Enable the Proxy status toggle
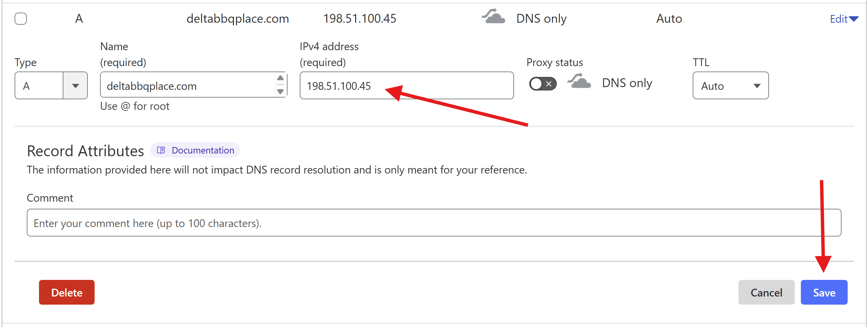 coord(542,84)
